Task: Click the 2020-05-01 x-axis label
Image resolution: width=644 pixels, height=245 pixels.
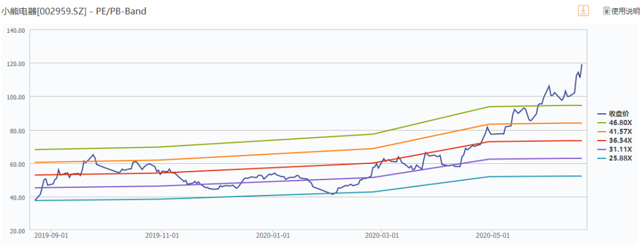Action: point(493,235)
